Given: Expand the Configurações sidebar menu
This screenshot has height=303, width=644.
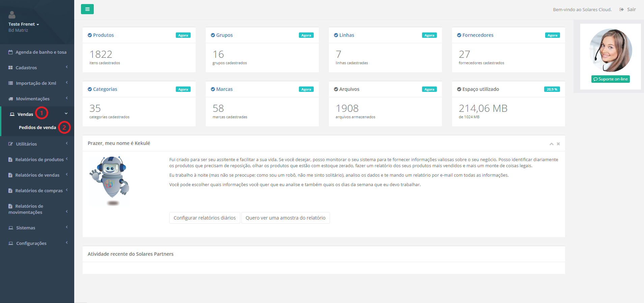Looking at the screenshot, I should (31, 243).
